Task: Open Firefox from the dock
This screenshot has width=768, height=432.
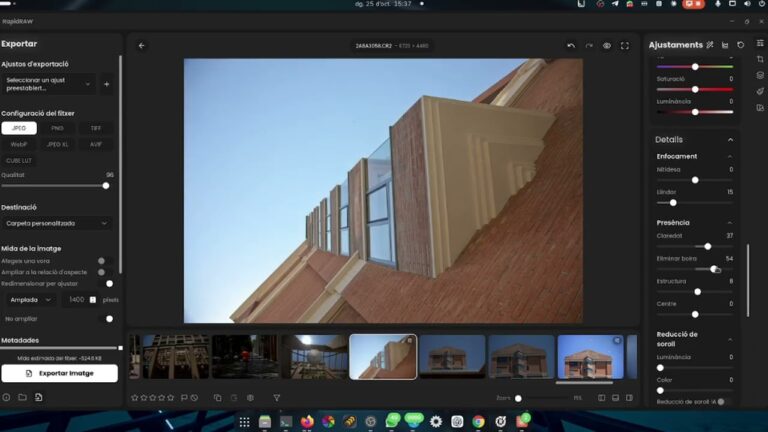Action: (308, 421)
